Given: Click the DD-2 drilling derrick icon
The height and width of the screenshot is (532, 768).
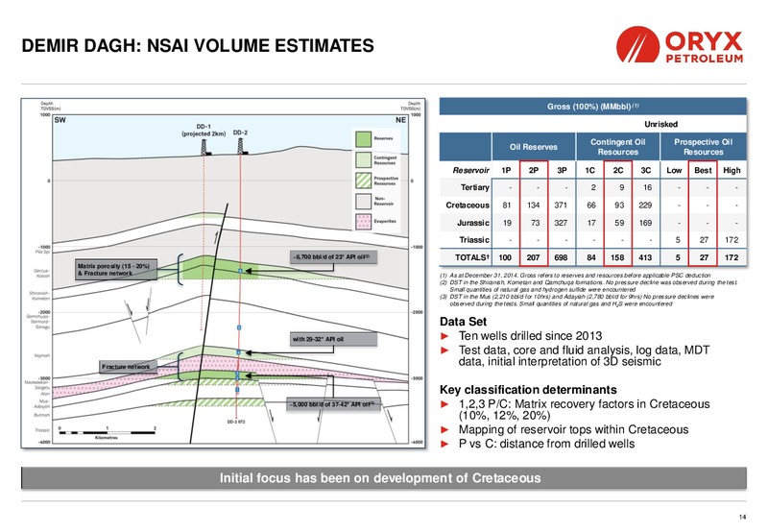Looking at the screenshot, I should pyautogui.click(x=241, y=146).
